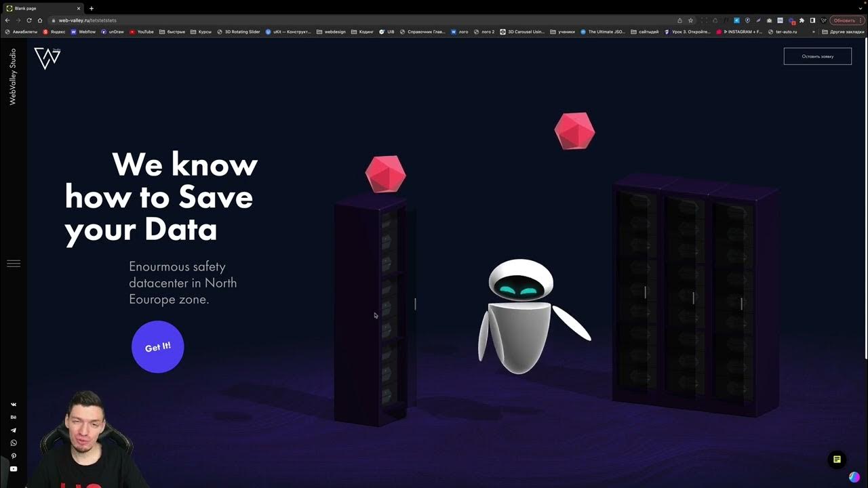
Task: Click the WebValley Studio vertical text
Action: tap(13, 77)
